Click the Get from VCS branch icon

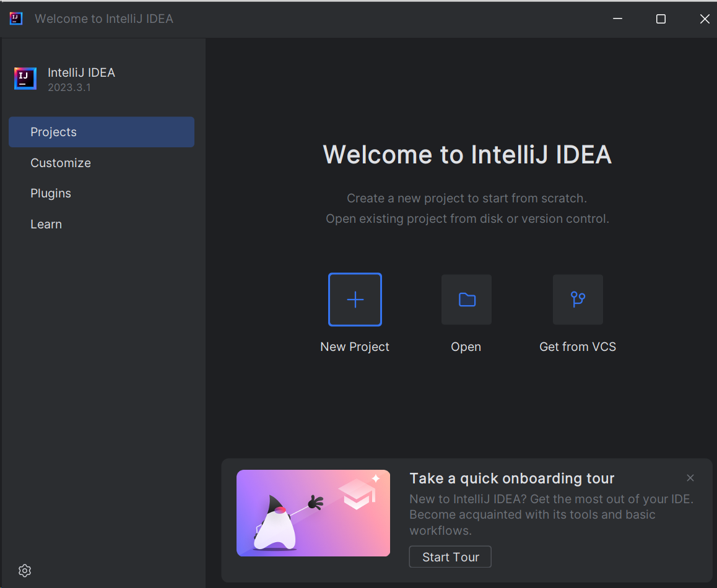tap(578, 300)
